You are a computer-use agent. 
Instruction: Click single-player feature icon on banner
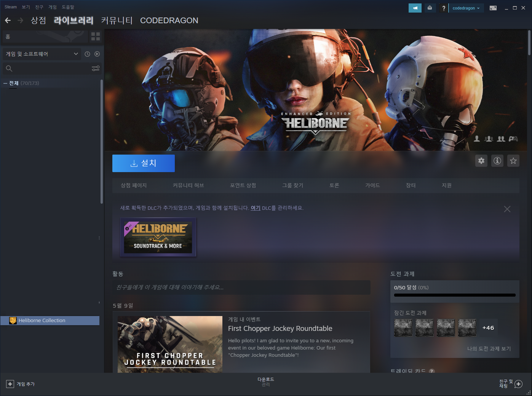pyautogui.click(x=477, y=139)
